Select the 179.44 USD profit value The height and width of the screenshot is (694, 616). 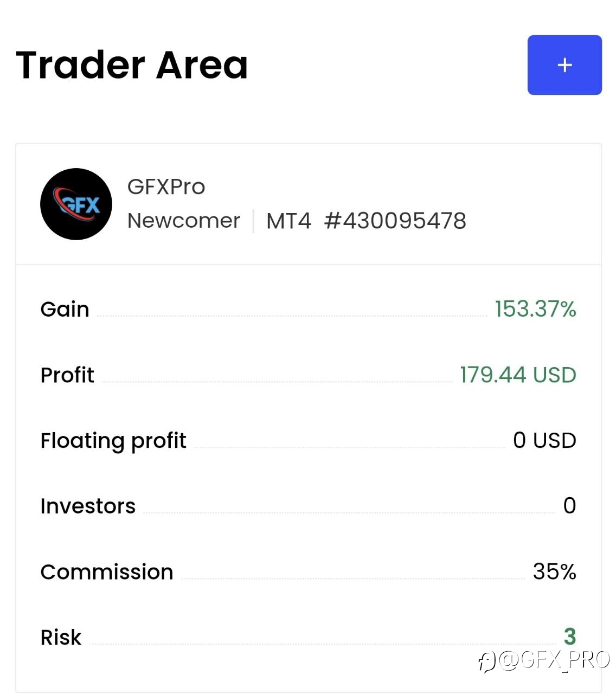(518, 375)
